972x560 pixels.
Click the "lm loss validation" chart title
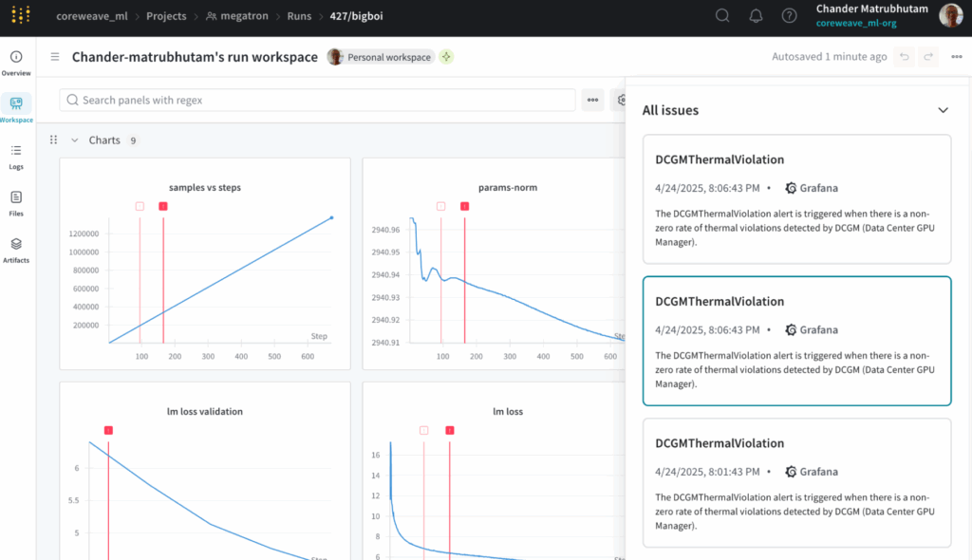pos(205,411)
